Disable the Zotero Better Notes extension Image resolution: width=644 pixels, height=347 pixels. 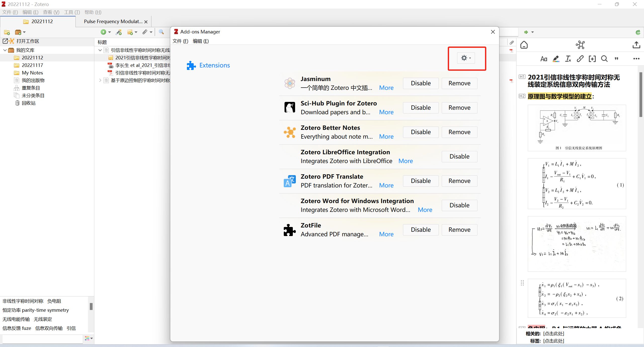(421, 132)
